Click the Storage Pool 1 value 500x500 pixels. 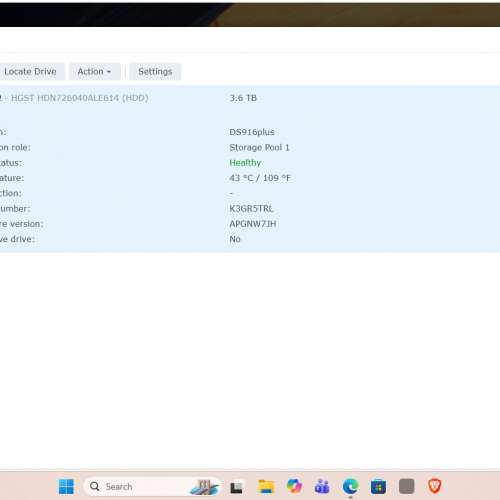click(259, 147)
